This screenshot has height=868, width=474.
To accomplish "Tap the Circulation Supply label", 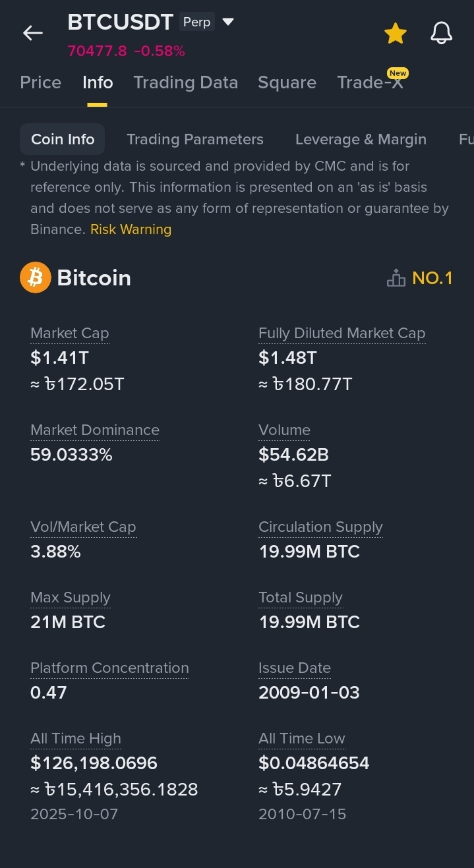I will click(x=320, y=527).
